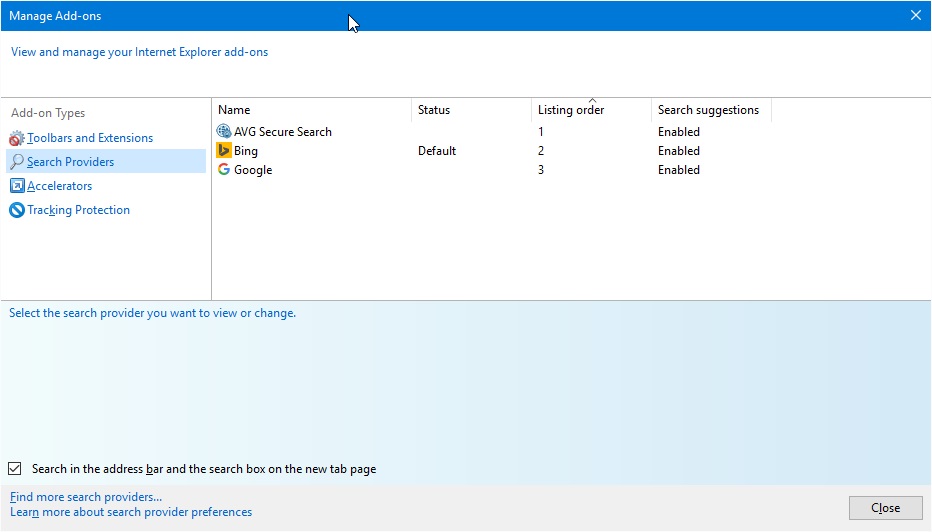Image resolution: width=932 pixels, height=532 pixels.
Task: Click the Tracking Protection icon
Action: coord(17,210)
